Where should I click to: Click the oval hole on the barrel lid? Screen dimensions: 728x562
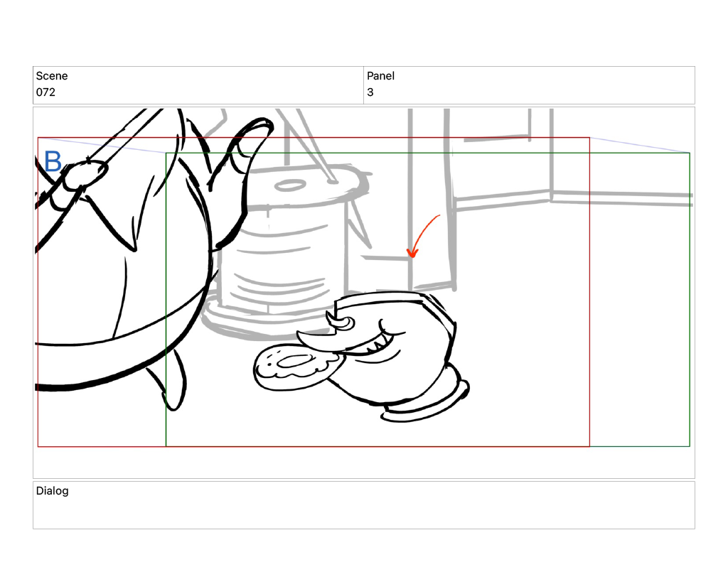click(x=289, y=185)
